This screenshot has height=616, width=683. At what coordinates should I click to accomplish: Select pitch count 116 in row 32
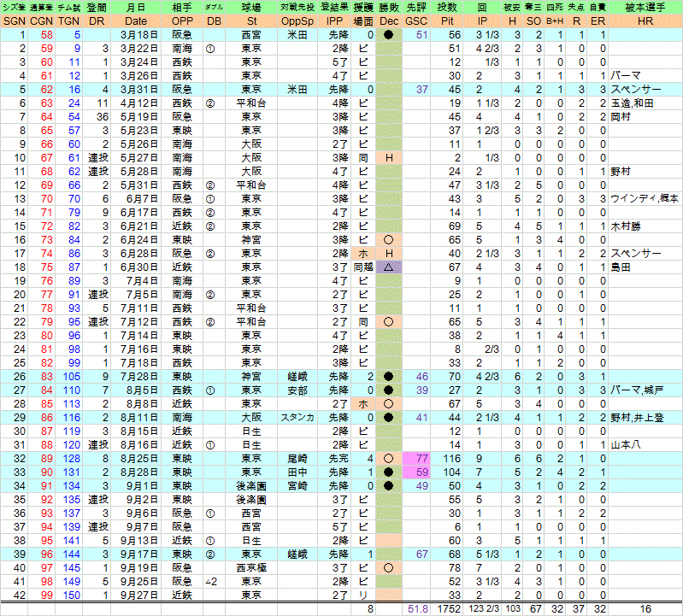(451, 459)
